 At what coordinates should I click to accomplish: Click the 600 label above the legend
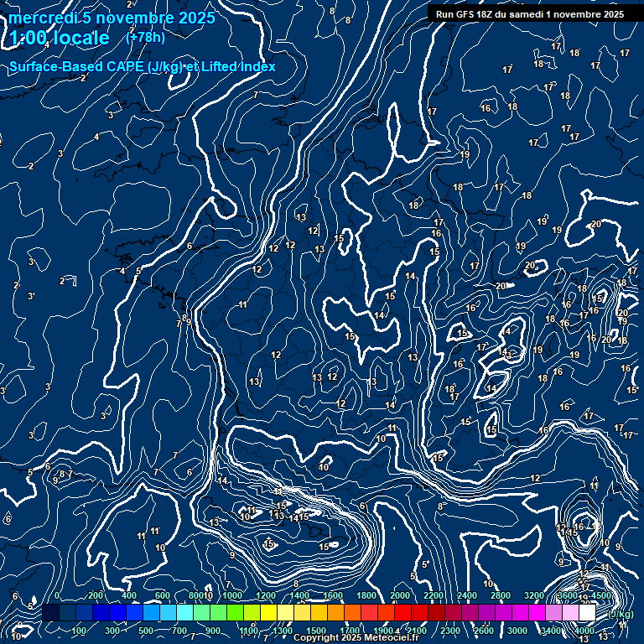click(162, 595)
